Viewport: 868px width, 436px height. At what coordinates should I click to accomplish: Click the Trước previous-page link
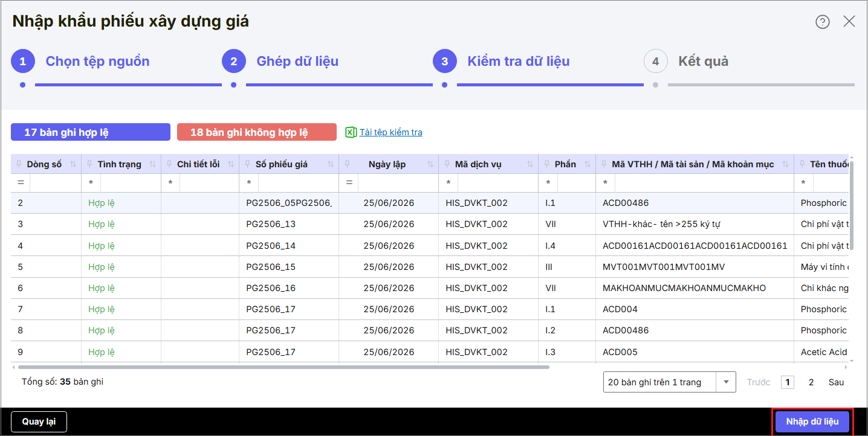[759, 382]
